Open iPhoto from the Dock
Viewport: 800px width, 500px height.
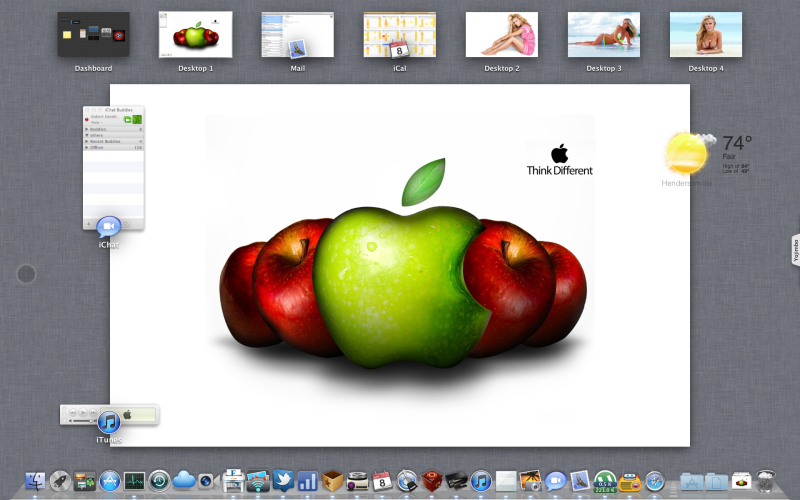(531, 481)
